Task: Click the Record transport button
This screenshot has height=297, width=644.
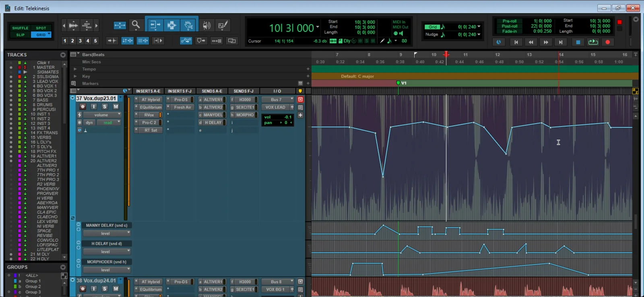Action: [608, 42]
